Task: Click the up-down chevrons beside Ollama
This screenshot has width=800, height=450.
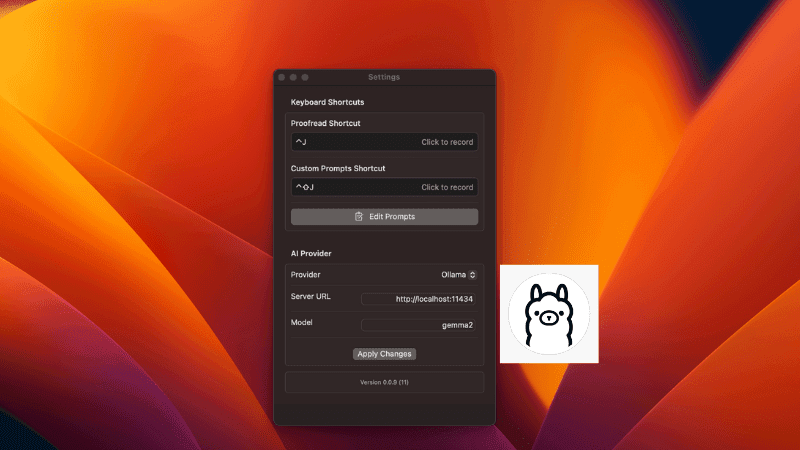Action: click(473, 274)
